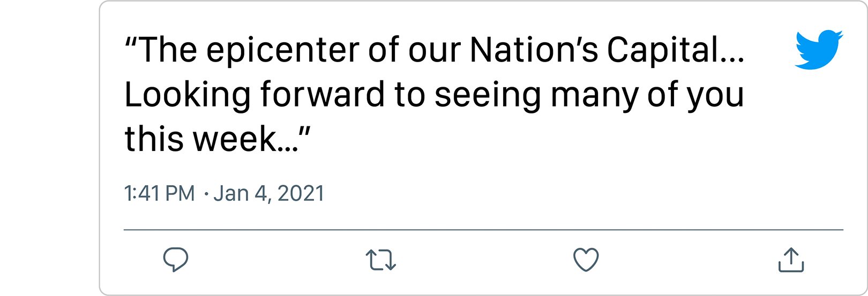Open the "Jan 4, 2021" date link
The image size is (868, 296).
click(x=269, y=194)
